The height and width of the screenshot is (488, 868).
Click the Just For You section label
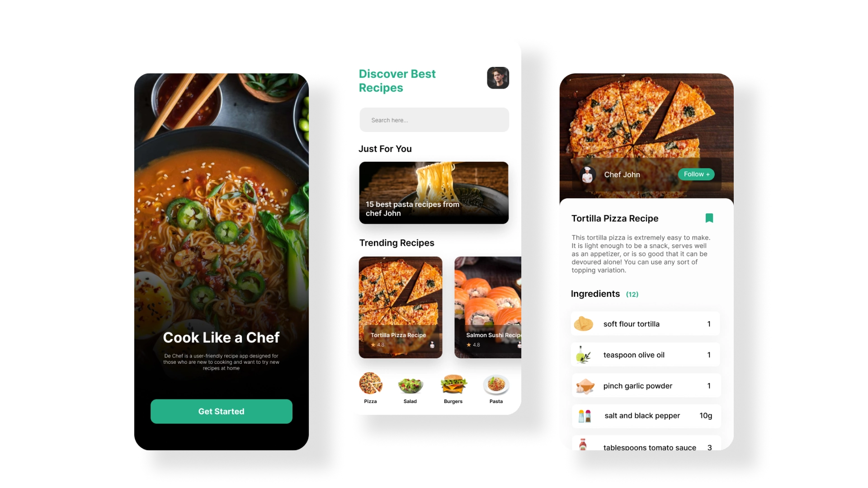(386, 148)
